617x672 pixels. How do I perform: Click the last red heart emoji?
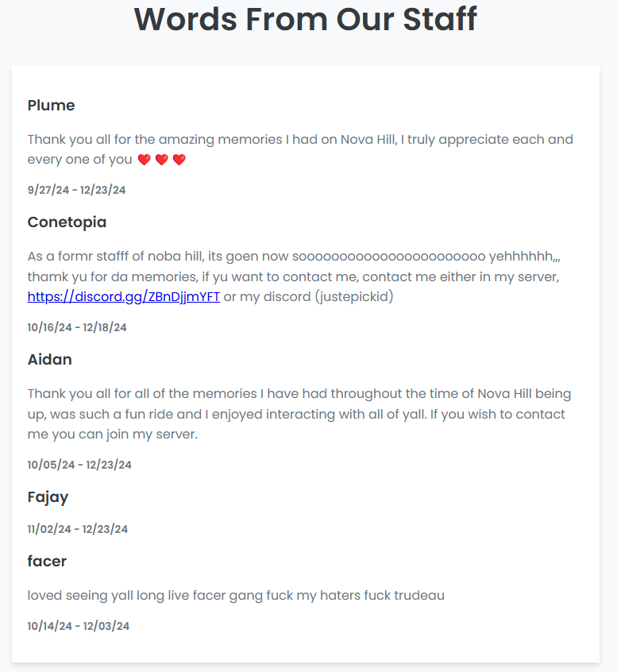(179, 160)
